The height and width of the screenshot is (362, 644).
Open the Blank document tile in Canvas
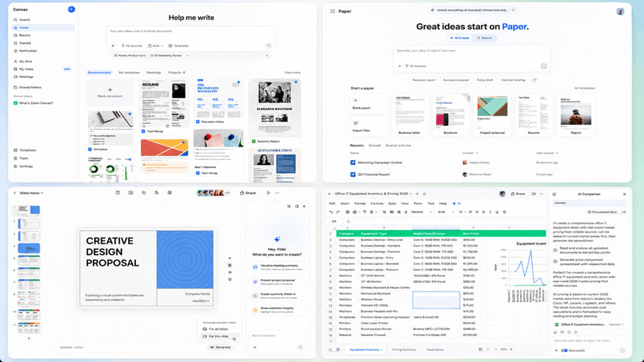(110, 93)
